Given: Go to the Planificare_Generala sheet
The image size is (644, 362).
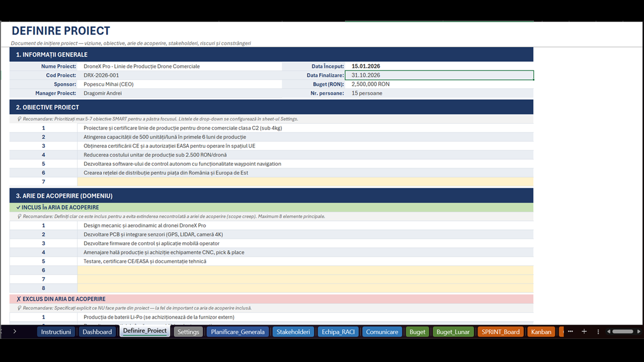Looking at the screenshot, I should pyautogui.click(x=237, y=332).
